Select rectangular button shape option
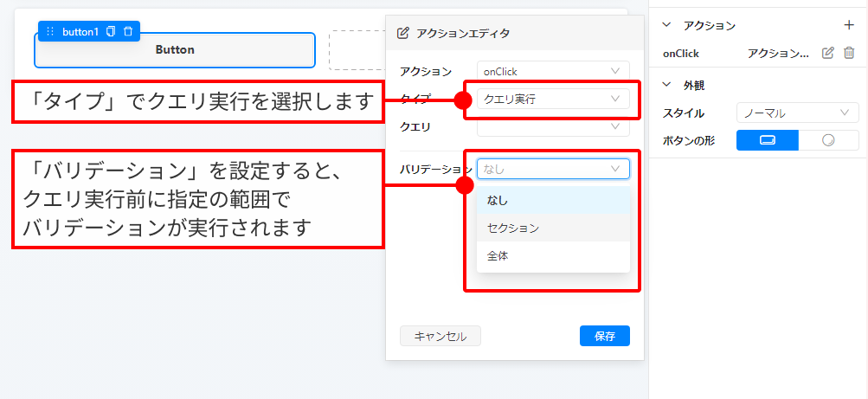This screenshot has height=399, width=868. [767, 140]
